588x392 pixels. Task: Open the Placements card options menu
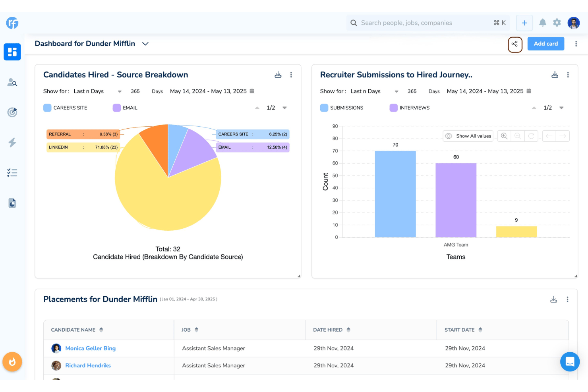567,299
